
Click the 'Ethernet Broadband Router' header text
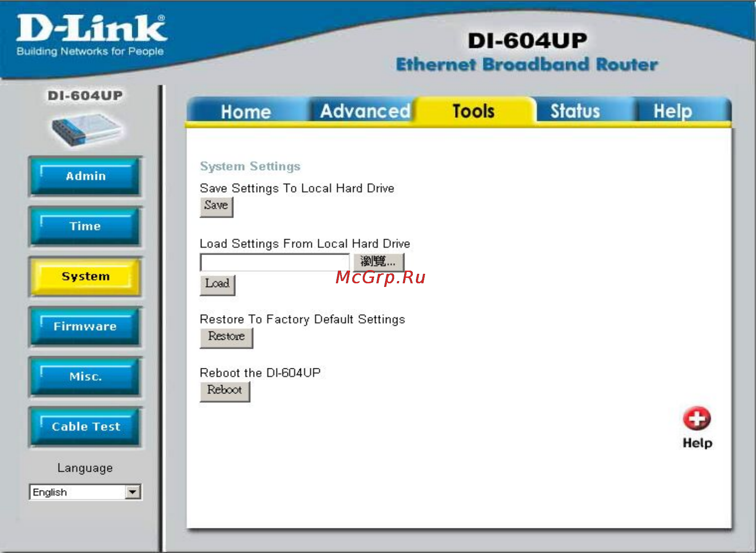pos(527,65)
